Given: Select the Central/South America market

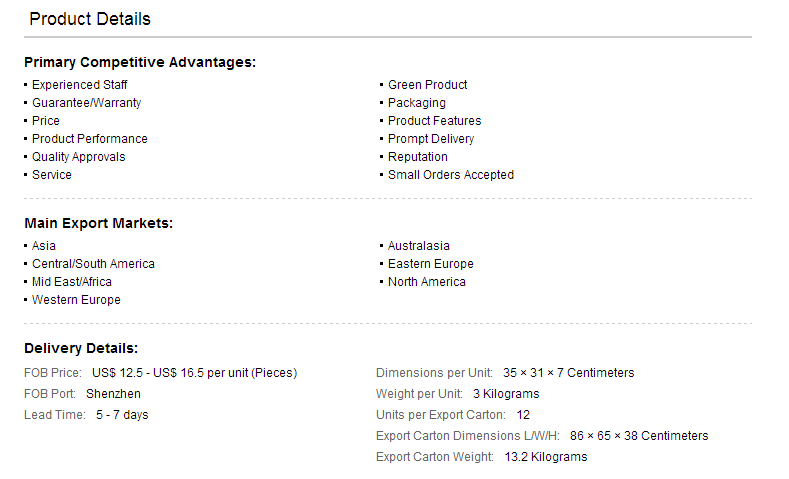Looking at the screenshot, I should click(x=93, y=264).
